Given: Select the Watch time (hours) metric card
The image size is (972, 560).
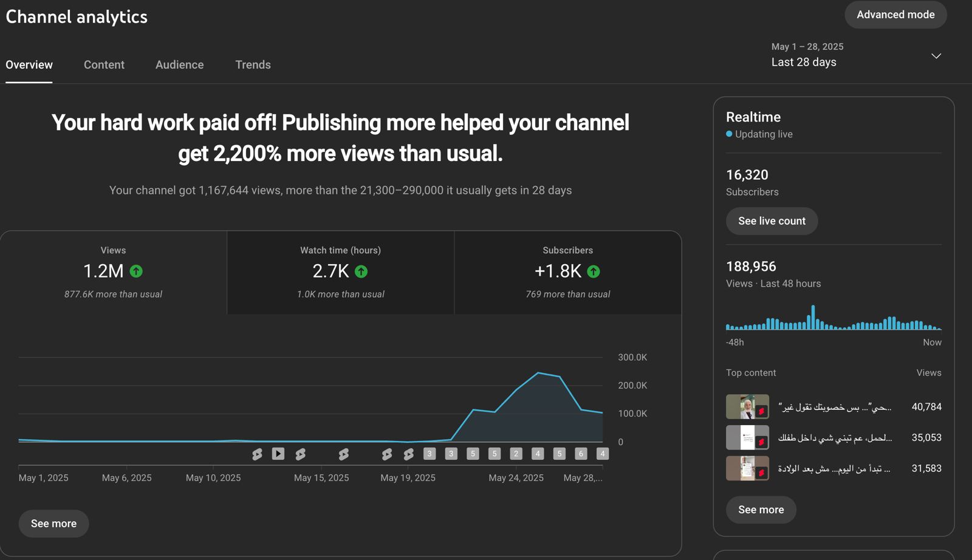Looking at the screenshot, I should tap(341, 272).
